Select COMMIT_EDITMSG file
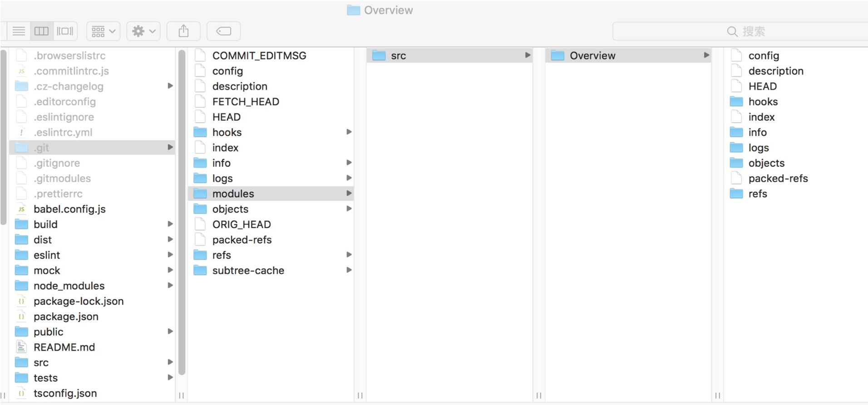The image size is (868, 405). click(259, 56)
